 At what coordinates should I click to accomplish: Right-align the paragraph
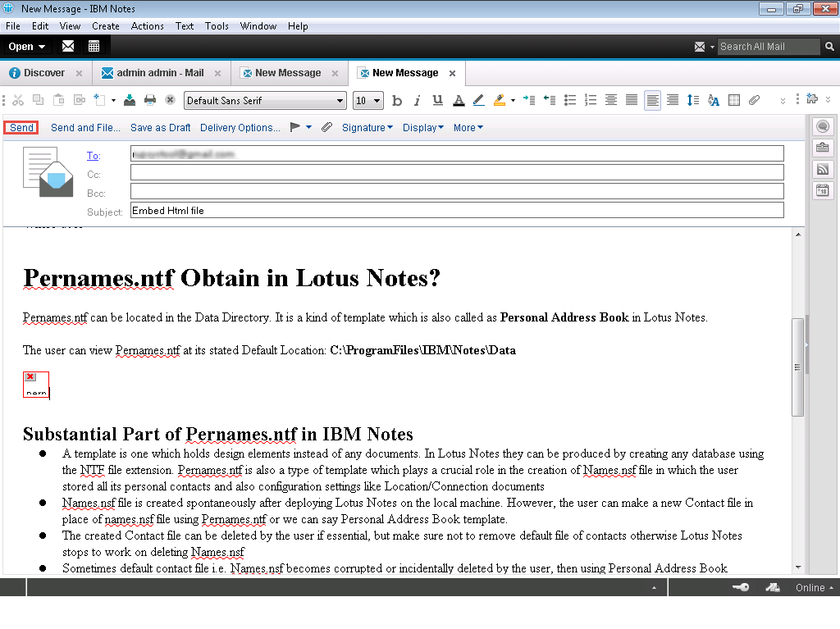point(673,100)
